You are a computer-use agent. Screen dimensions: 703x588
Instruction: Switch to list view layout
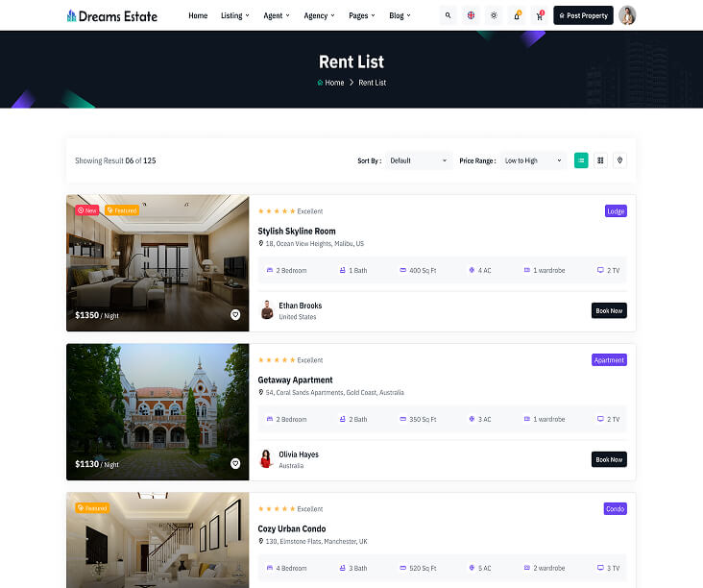coord(581,160)
